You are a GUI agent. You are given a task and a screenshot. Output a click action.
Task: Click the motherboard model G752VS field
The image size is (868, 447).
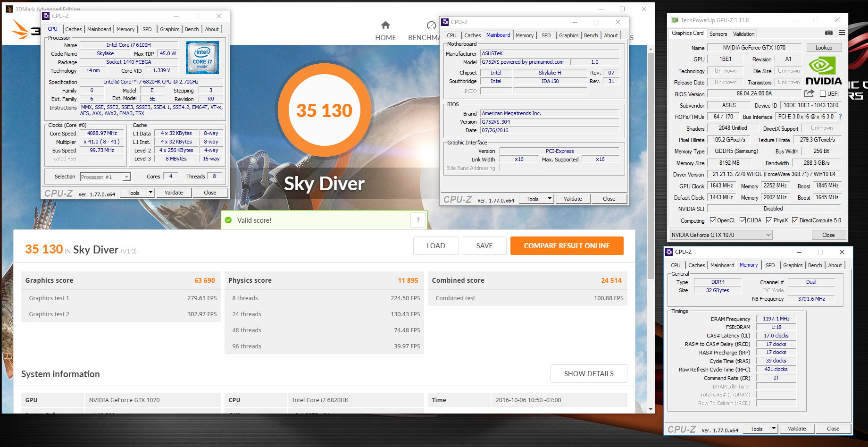click(x=525, y=62)
